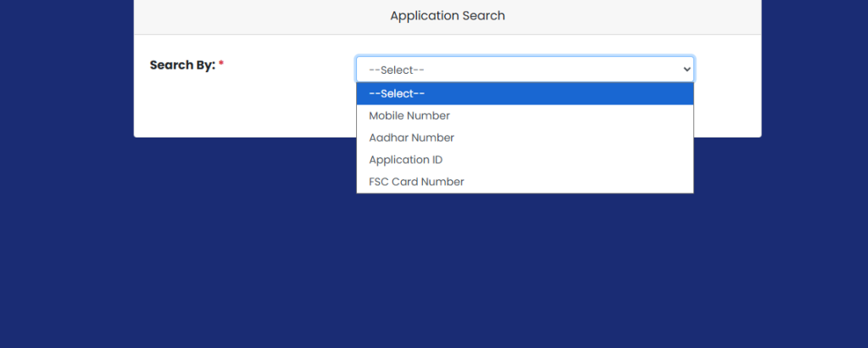The width and height of the screenshot is (868, 348).
Task: Click the word FSC in the option list
Action: click(379, 182)
